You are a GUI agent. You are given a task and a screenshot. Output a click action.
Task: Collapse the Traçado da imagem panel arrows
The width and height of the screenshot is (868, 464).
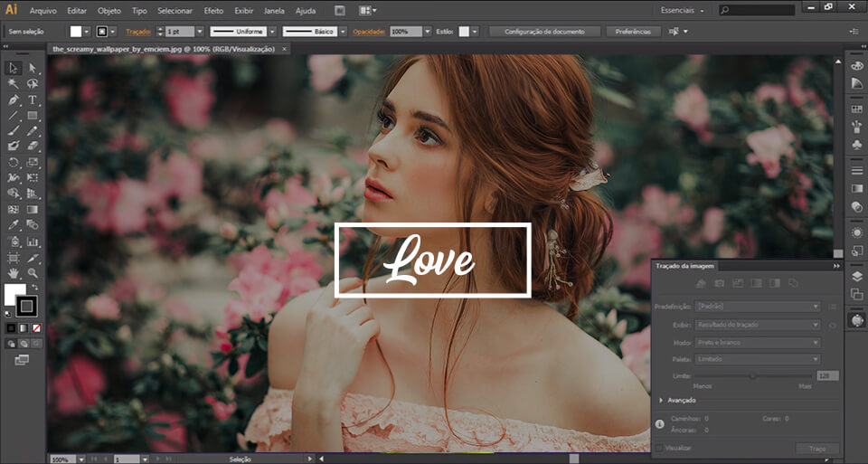coord(836,266)
